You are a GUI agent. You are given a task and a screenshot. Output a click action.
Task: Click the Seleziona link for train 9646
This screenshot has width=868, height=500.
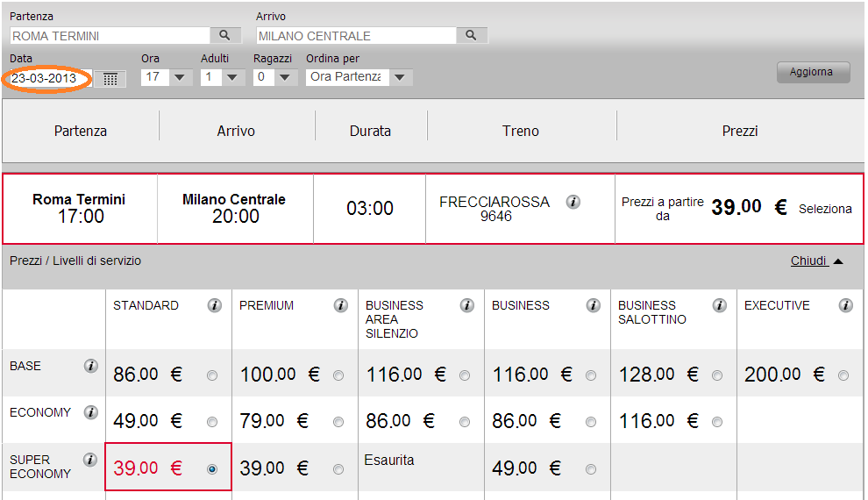(x=825, y=209)
